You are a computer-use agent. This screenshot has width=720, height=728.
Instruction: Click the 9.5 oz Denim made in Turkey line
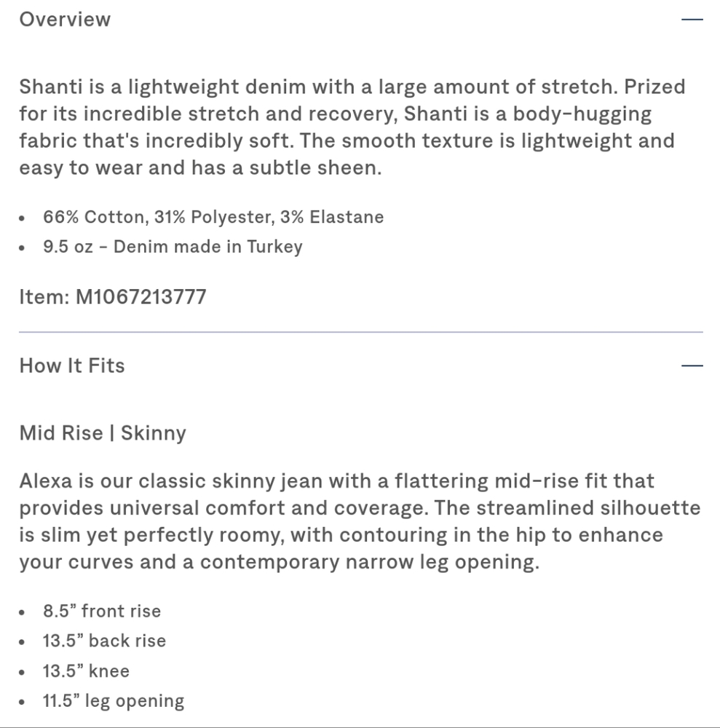[172, 247]
